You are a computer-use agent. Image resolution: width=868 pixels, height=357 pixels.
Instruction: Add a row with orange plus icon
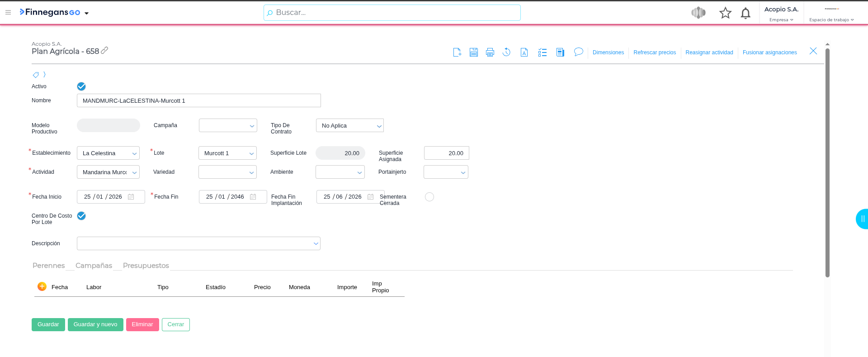pyautogui.click(x=42, y=286)
